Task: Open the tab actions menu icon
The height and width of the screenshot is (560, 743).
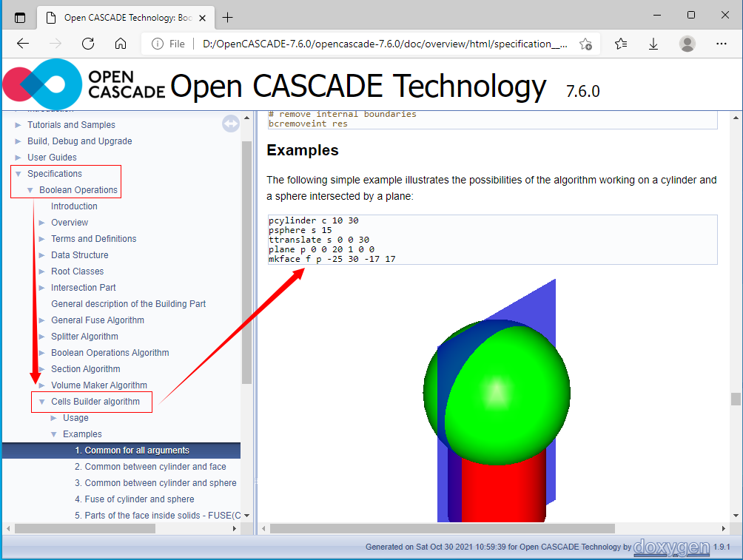Action: click(20, 18)
